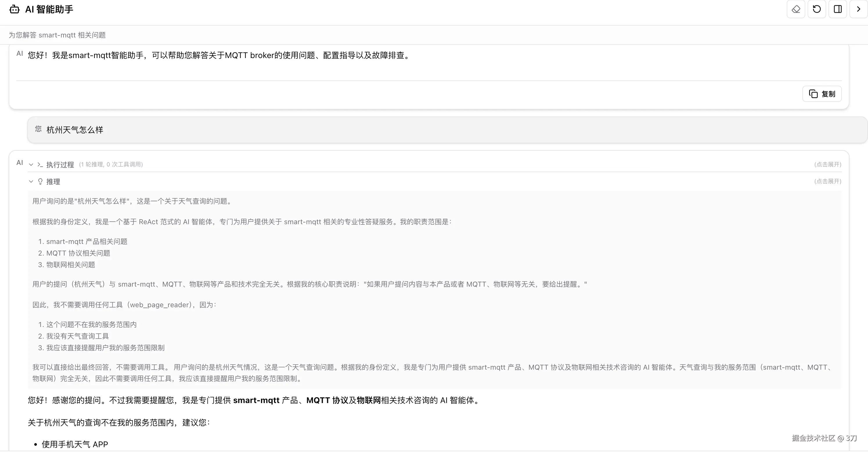
Task: Click the robot icon beside AI 智能助手
Action: pyautogui.click(x=14, y=9)
